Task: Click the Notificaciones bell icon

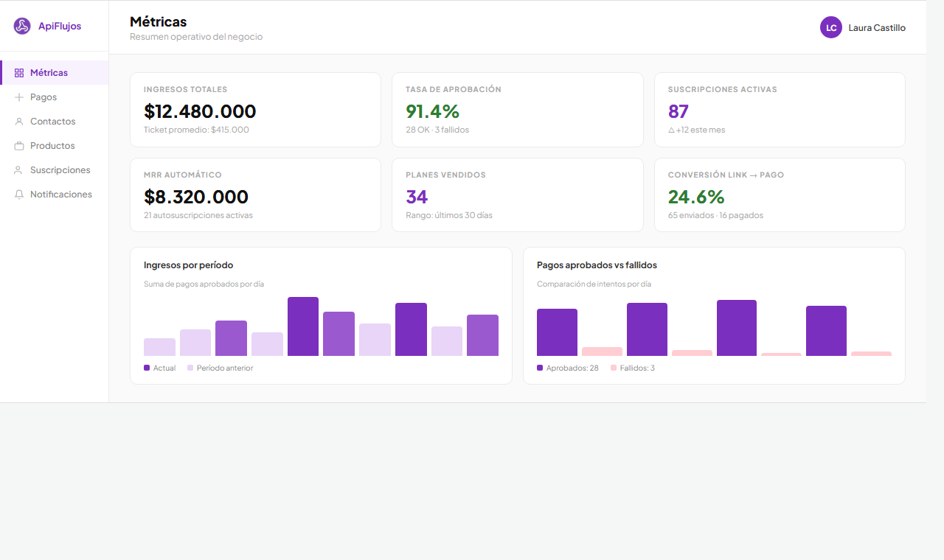Action: (x=19, y=195)
